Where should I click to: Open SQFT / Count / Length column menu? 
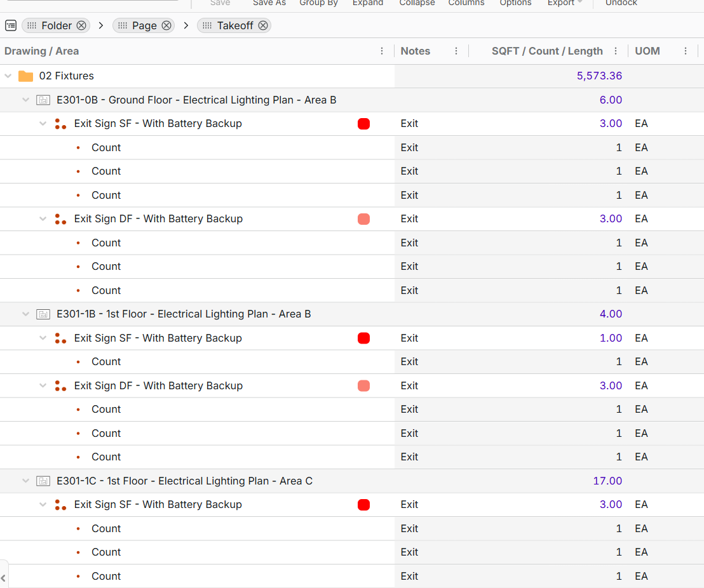tap(616, 51)
